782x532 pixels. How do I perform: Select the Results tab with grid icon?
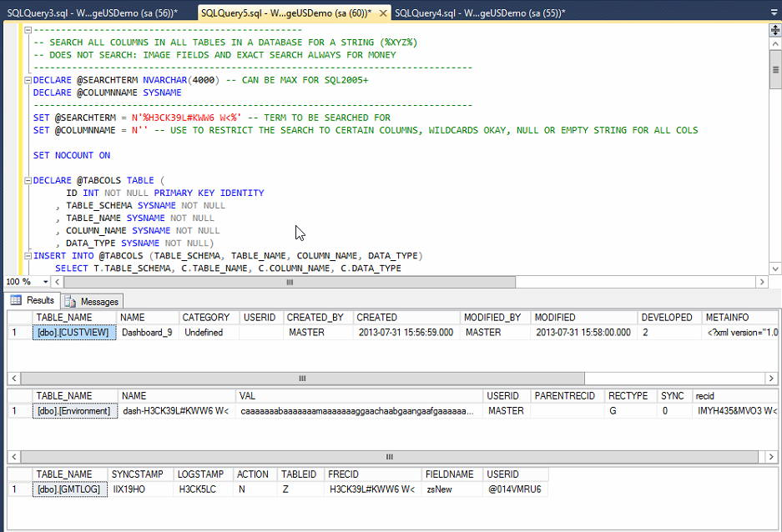tap(33, 300)
